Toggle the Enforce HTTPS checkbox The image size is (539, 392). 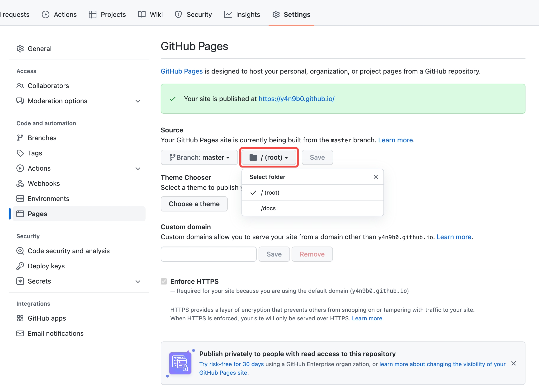coord(164,282)
